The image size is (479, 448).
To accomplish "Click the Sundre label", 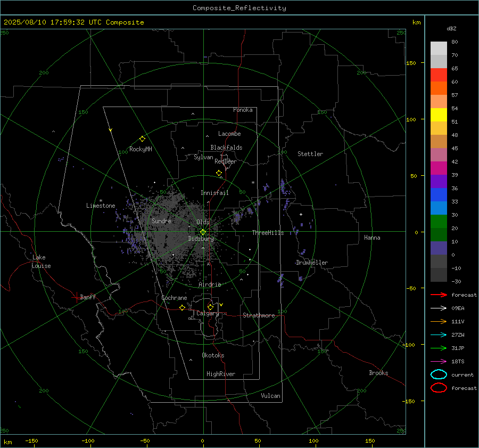I will pos(161,221).
